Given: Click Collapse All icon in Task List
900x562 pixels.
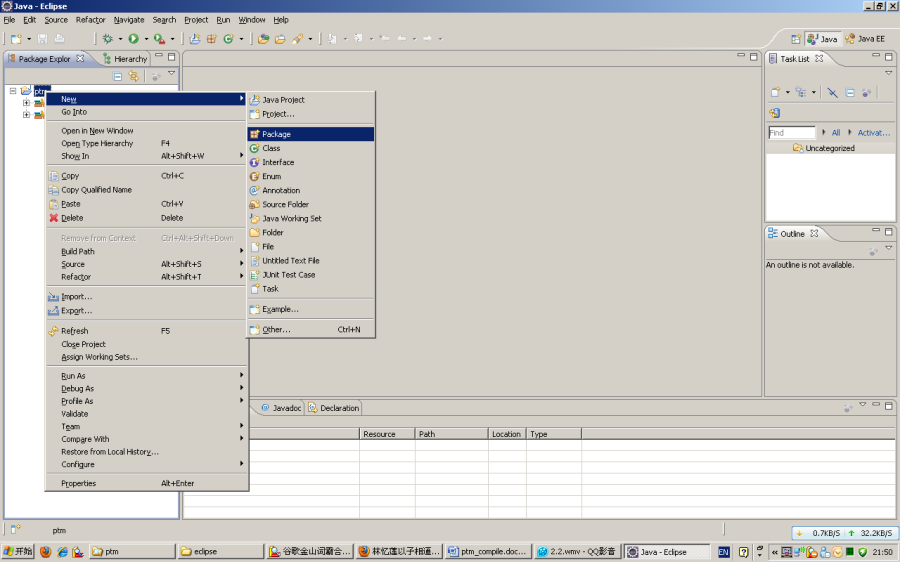Looking at the screenshot, I should pos(850,92).
